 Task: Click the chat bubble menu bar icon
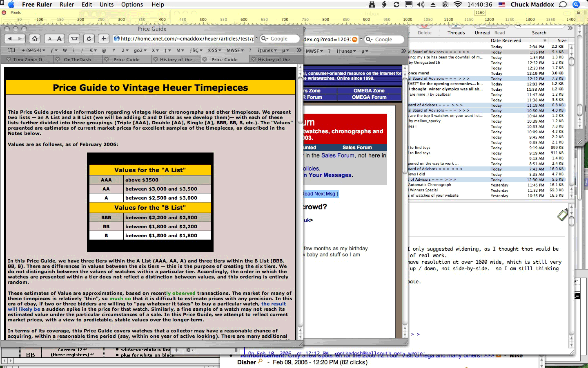563,4
